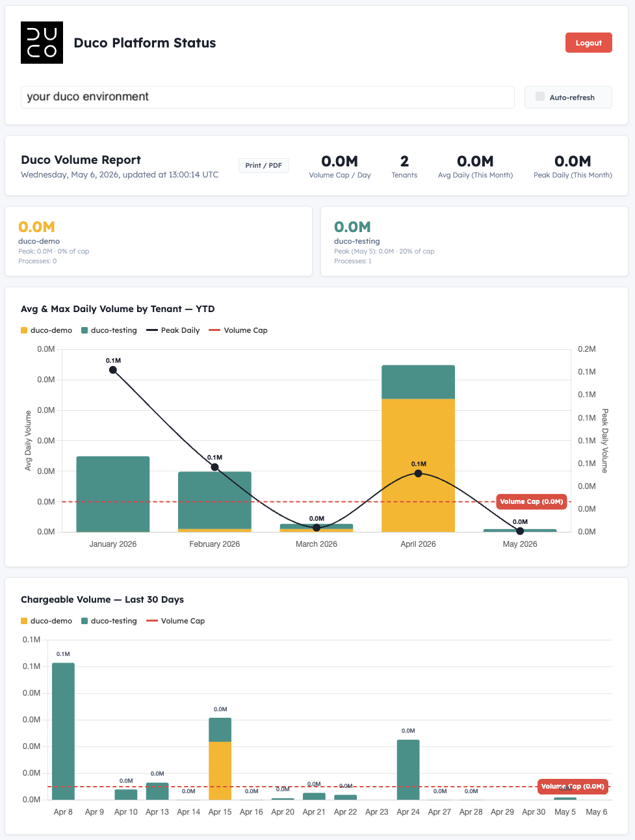635x840 pixels.
Task: Click the 'Duco Volume Report' heading
Action: 81,160
